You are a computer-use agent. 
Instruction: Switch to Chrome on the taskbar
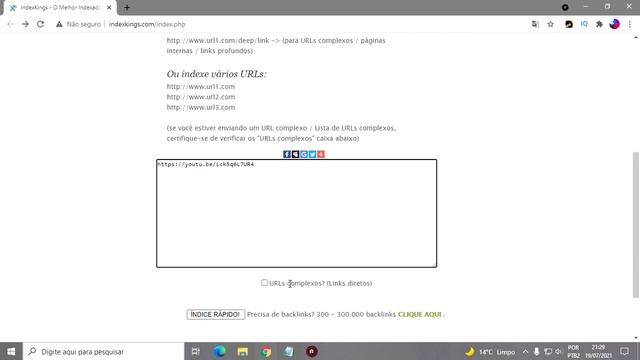click(x=266, y=351)
